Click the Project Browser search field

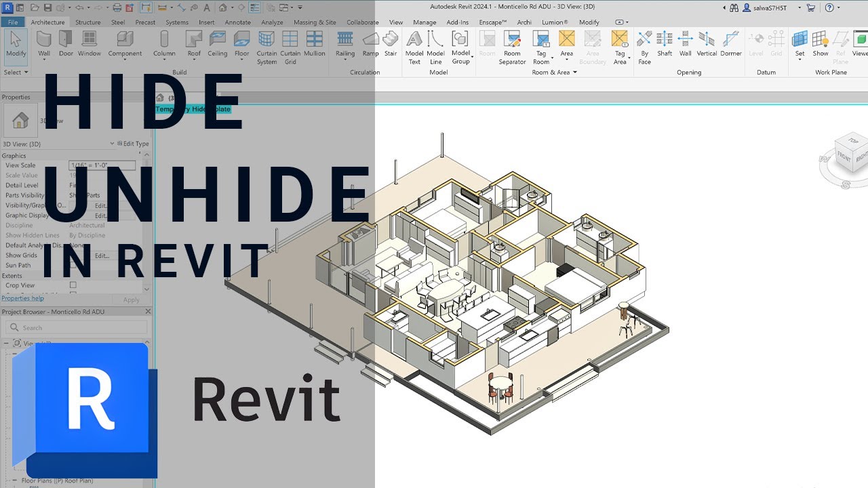(x=76, y=327)
